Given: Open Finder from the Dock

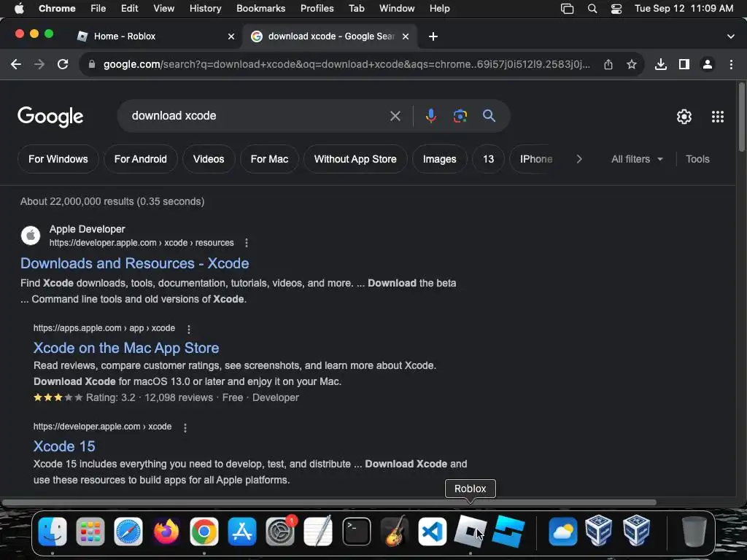Looking at the screenshot, I should (x=53, y=532).
